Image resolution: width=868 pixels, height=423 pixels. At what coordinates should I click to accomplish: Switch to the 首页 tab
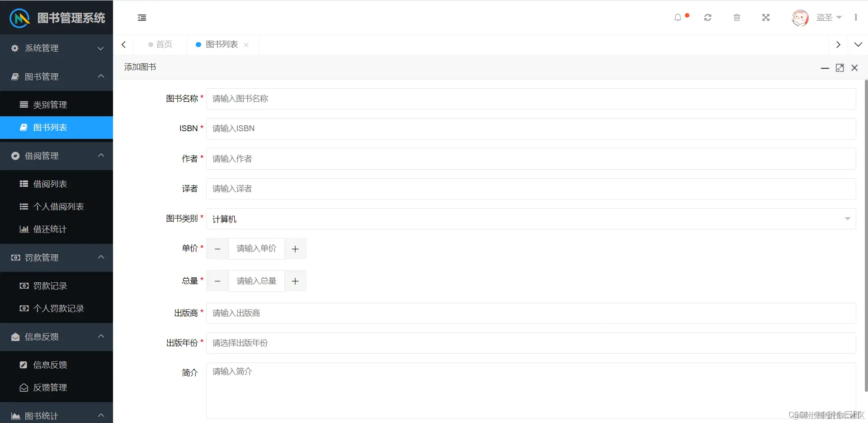pyautogui.click(x=160, y=44)
